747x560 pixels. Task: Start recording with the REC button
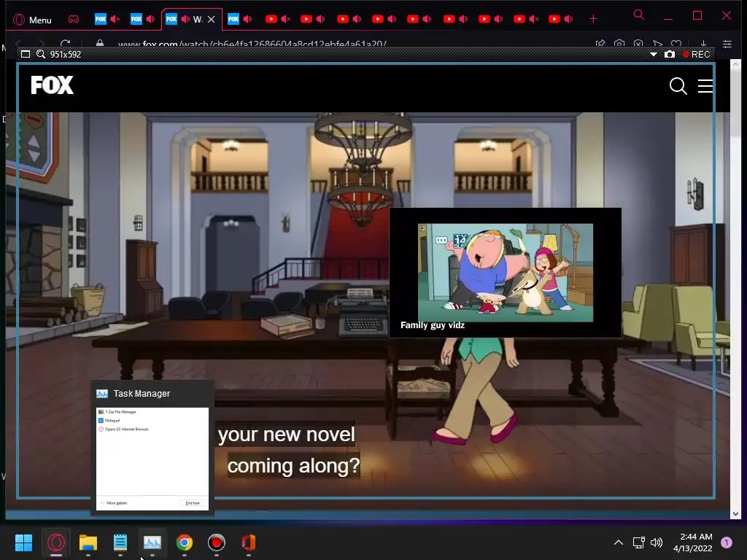[697, 54]
